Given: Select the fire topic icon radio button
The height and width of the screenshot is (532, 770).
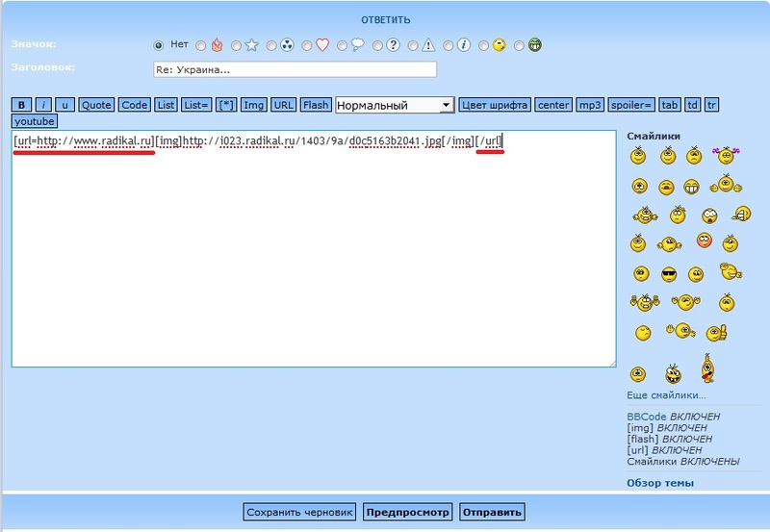Looking at the screenshot, I should [x=201, y=46].
